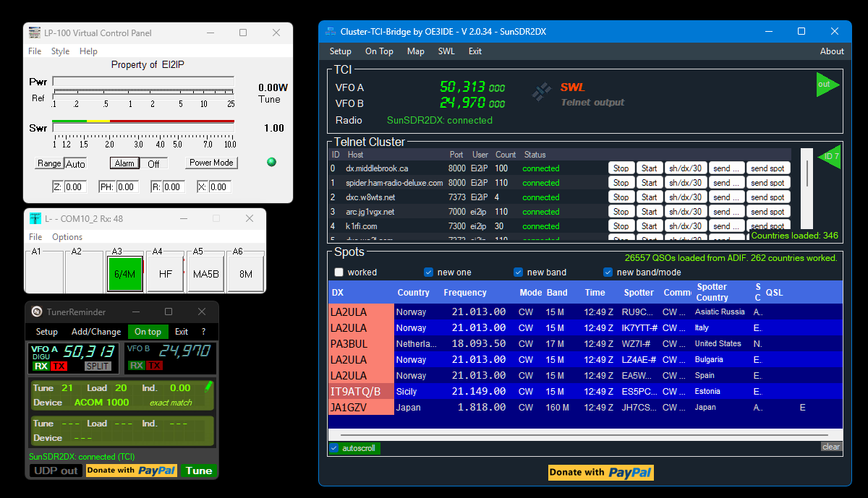This screenshot has height=498, width=868.
Task: Open Options menu in COM10_2 window
Action: tap(67, 237)
